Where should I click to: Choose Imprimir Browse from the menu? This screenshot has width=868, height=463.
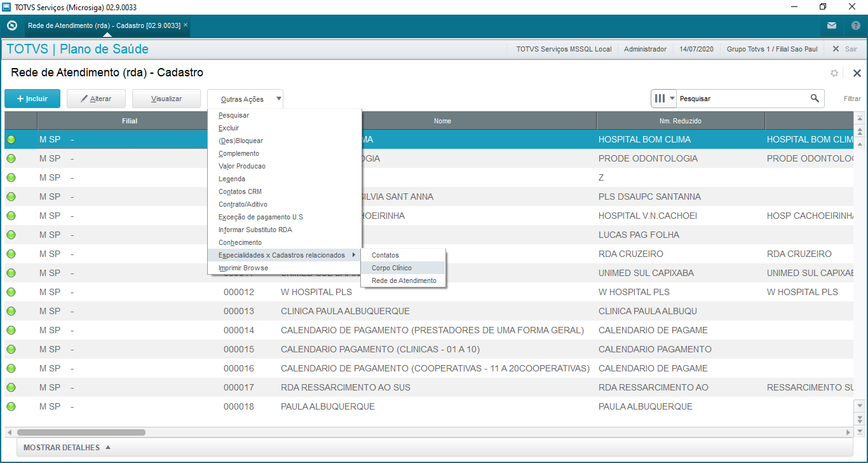(285, 268)
